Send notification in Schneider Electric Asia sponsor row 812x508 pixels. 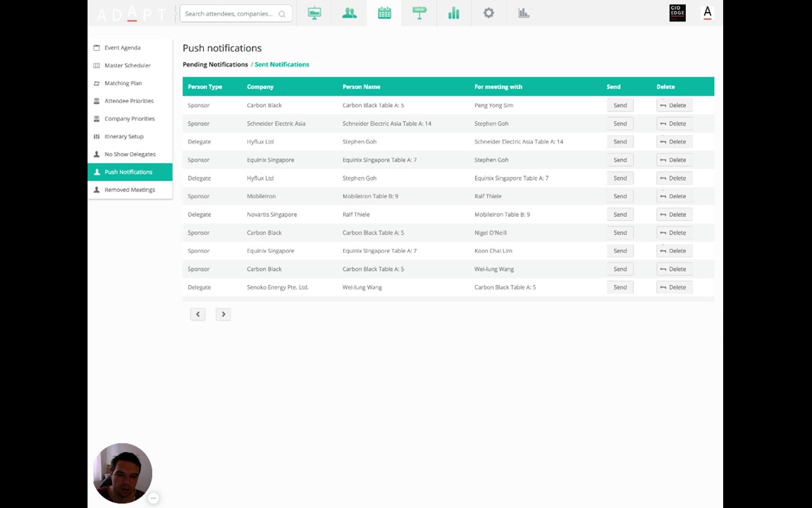[x=620, y=124]
